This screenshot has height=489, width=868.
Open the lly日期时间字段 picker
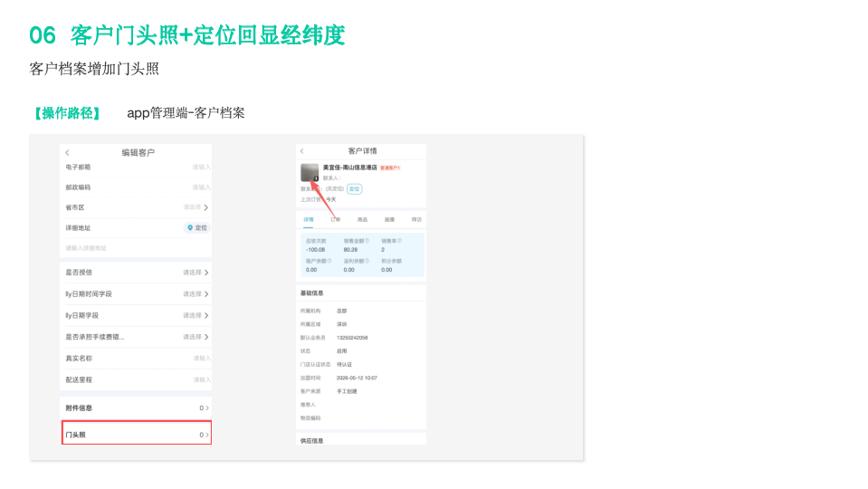coord(206,294)
